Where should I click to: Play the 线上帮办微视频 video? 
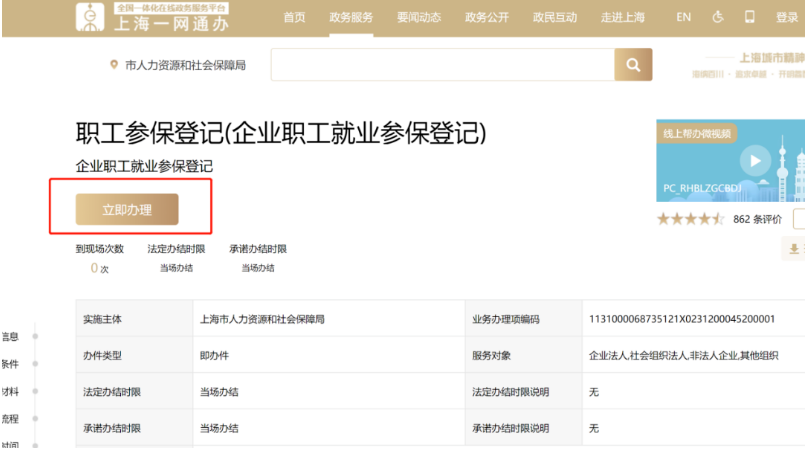coord(755,160)
